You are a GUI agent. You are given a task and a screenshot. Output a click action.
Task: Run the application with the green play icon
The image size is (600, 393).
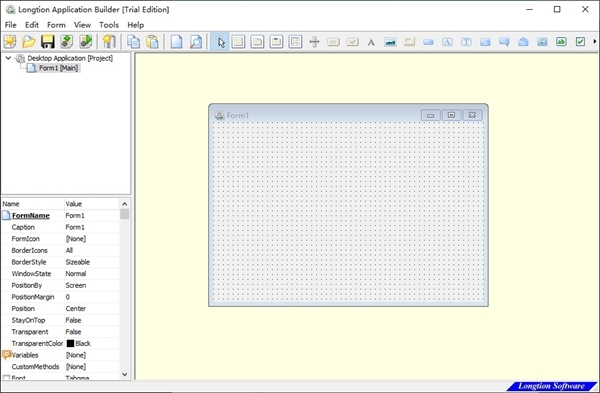[x=86, y=41]
